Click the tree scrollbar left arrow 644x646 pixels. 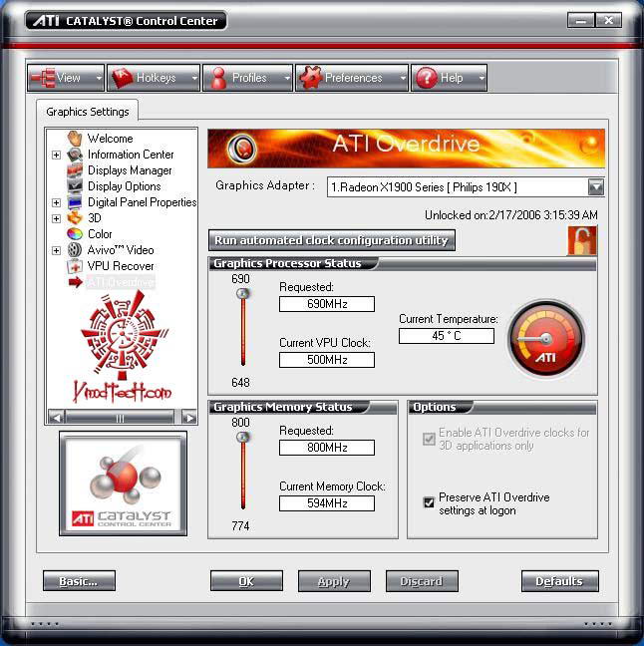coord(57,418)
